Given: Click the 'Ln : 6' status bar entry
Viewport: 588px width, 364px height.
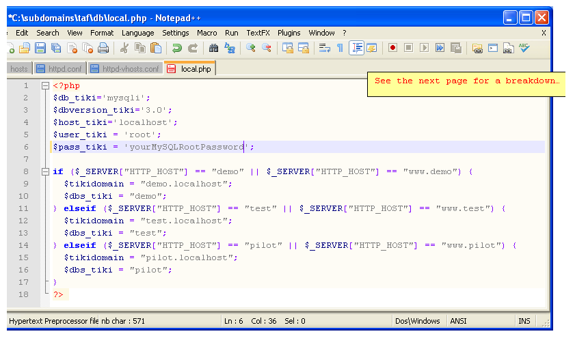Looking at the screenshot, I should [x=233, y=321].
